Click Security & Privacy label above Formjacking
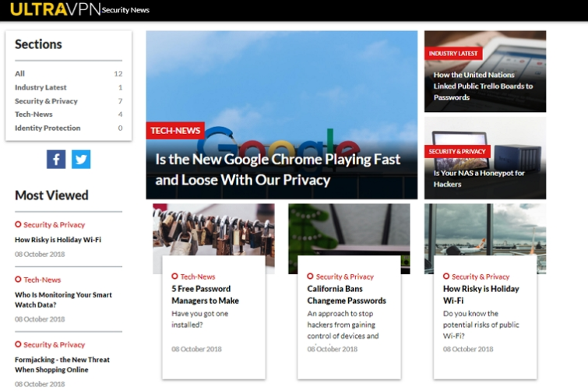 click(x=54, y=344)
